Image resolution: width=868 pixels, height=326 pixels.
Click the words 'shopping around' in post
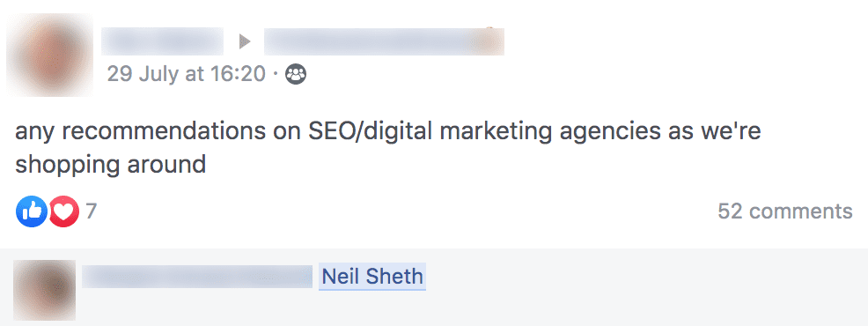(111, 165)
